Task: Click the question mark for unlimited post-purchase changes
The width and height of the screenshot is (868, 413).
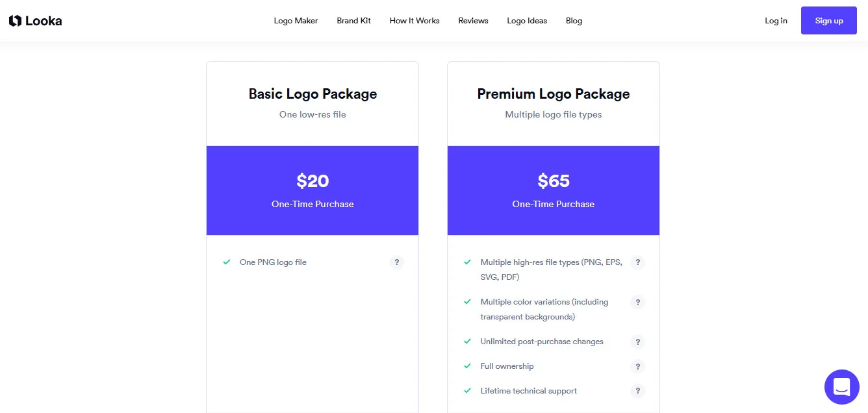Action: tap(637, 342)
